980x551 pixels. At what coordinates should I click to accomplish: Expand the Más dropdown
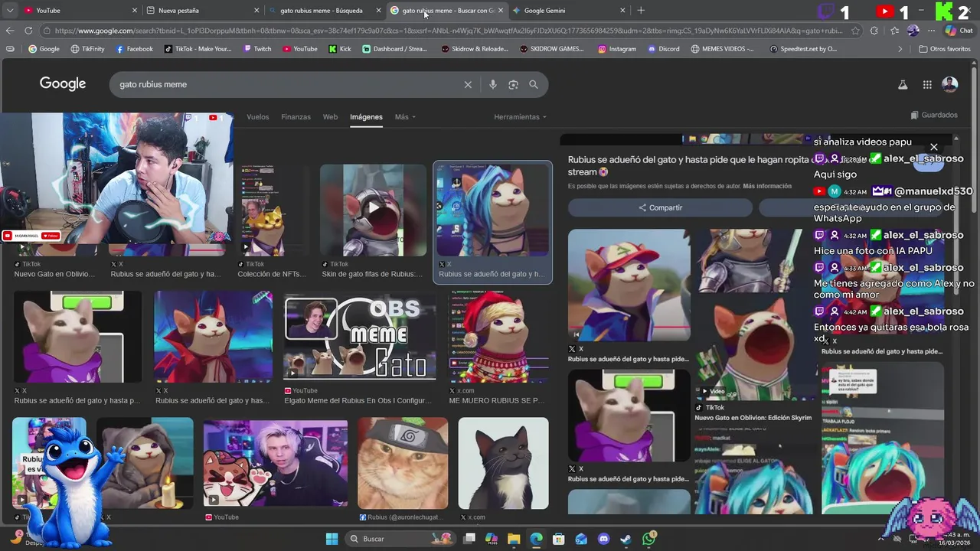405,117
